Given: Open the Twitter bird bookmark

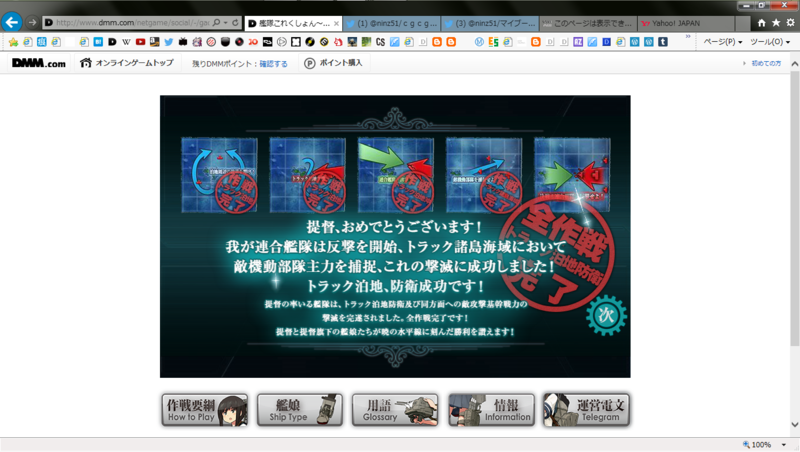Looking at the screenshot, I should [169, 42].
